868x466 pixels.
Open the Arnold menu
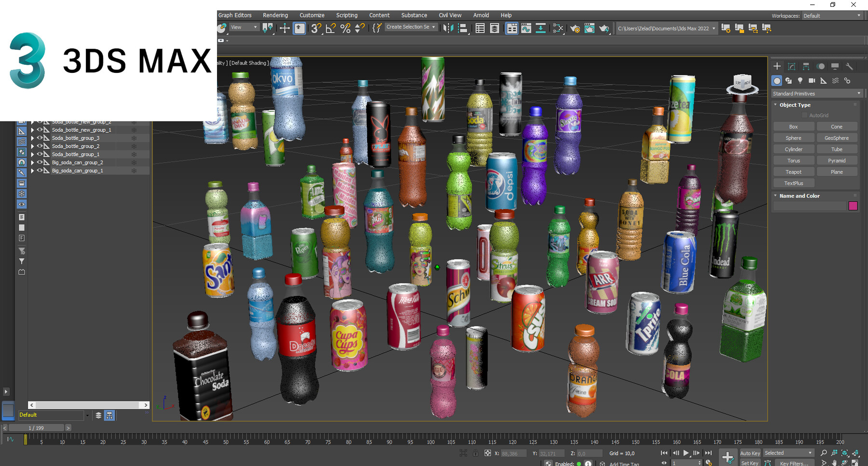481,15
